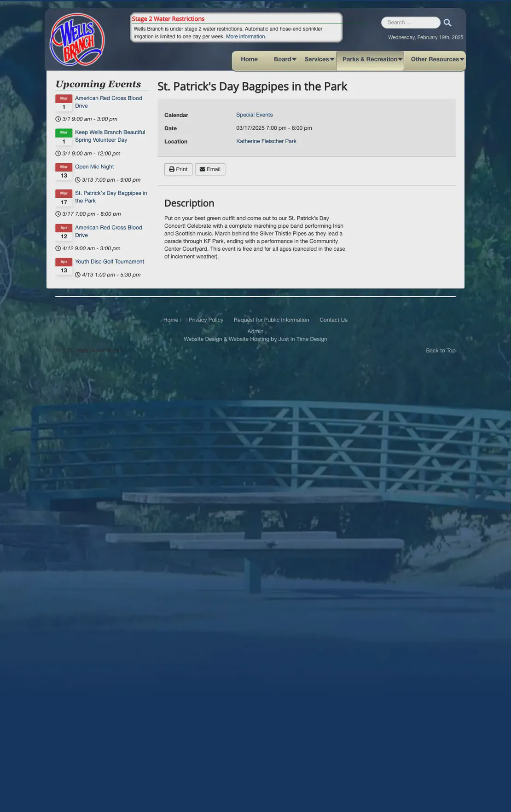Screen dimensions: 511x812
Task: Go to the Home menu item
Action: [249, 59]
